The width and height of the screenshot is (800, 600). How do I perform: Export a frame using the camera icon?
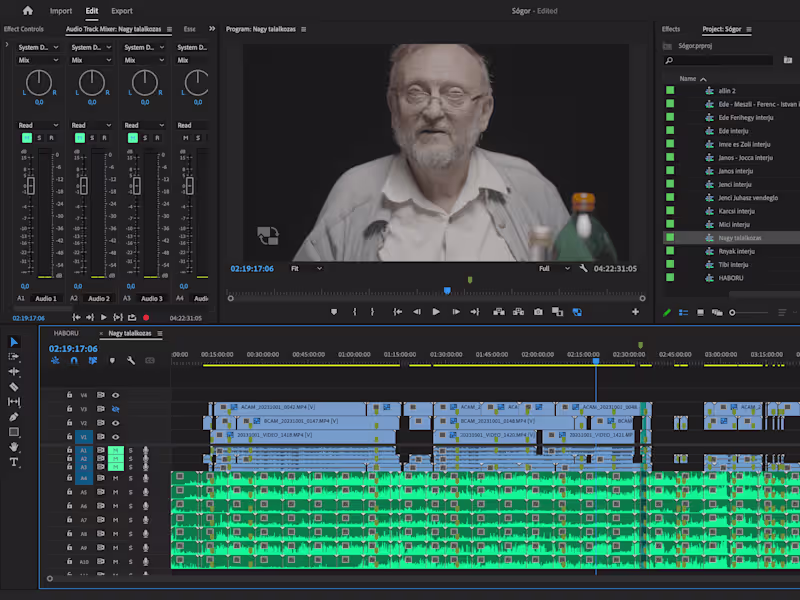pos(537,312)
